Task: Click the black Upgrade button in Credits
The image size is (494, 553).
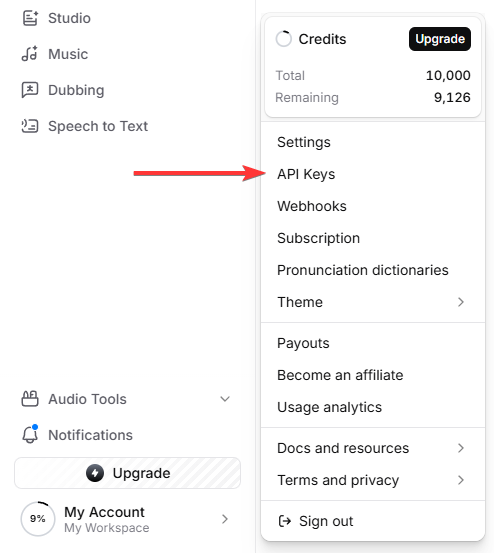Action: [x=440, y=39]
